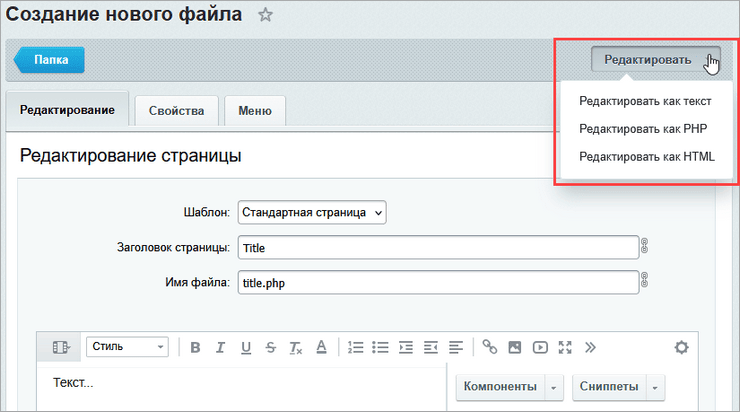Open the Стиль dropdown
Screen dimensions: 740x412
coord(127,347)
